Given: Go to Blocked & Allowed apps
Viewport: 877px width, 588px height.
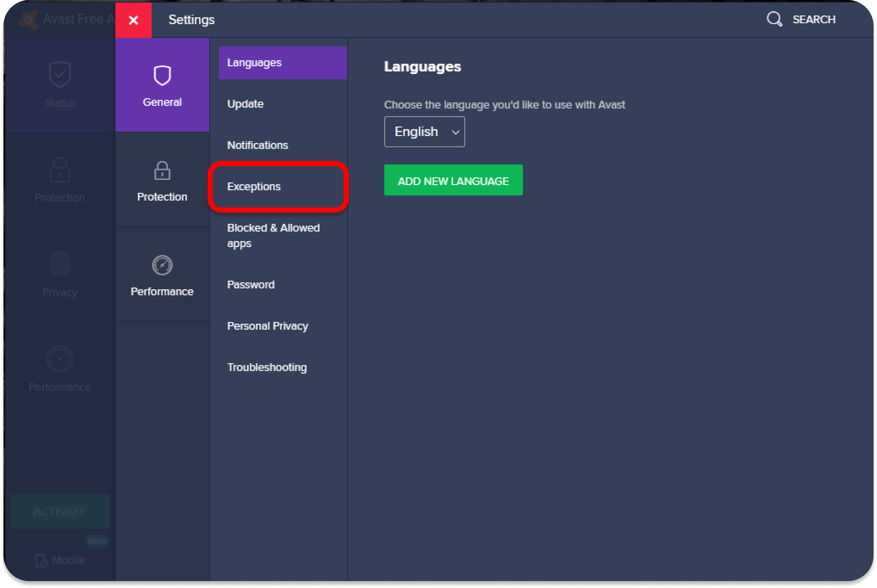Looking at the screenshot, I should [x=273, y=235].
